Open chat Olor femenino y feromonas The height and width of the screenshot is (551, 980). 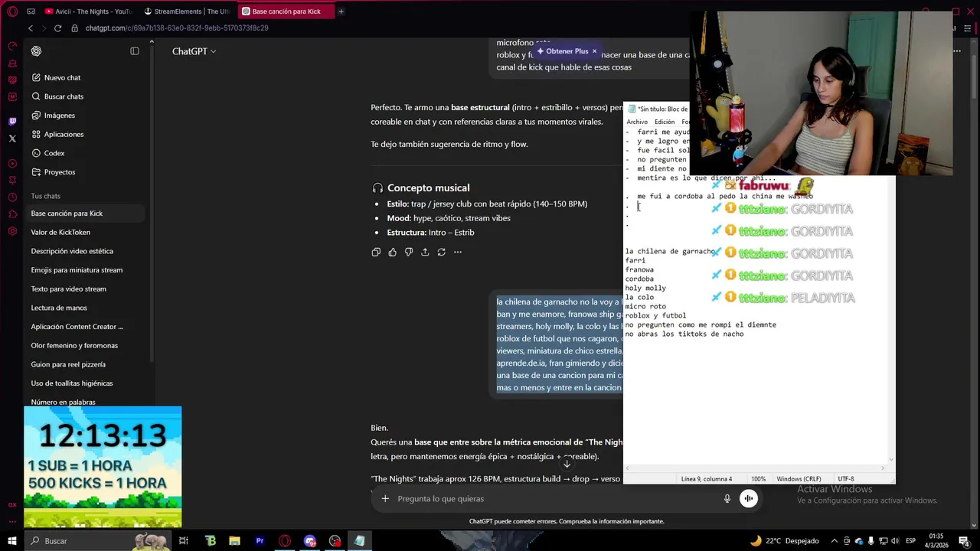74,345
